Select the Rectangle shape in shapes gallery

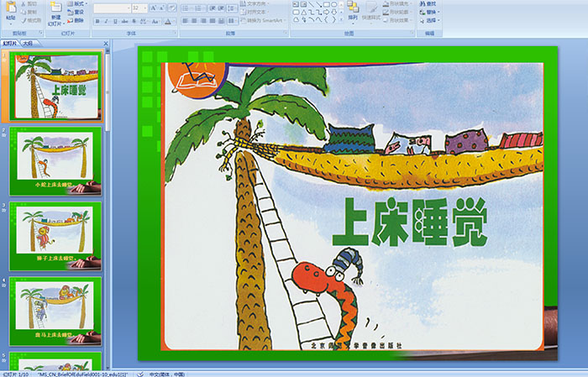click(x=326, y=4)
